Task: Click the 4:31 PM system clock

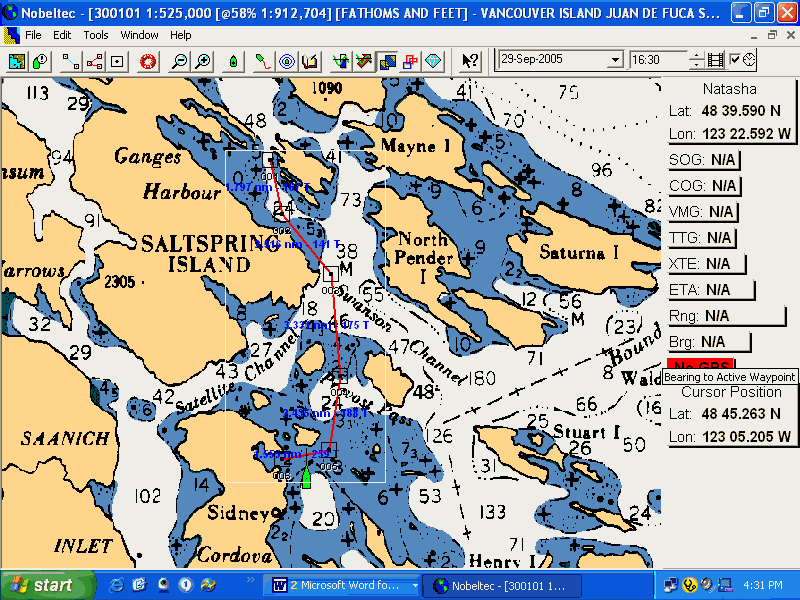Action: pyautogui.click(x=763, y=585)
